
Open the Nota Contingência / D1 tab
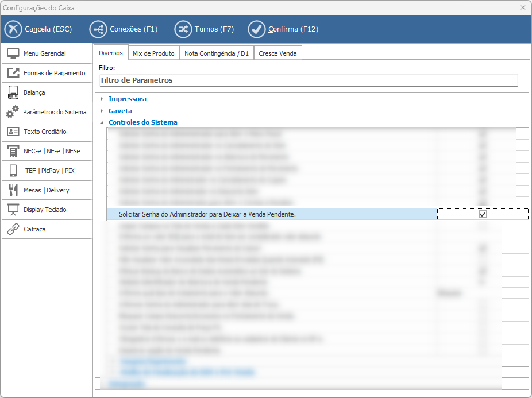(217, 53)
